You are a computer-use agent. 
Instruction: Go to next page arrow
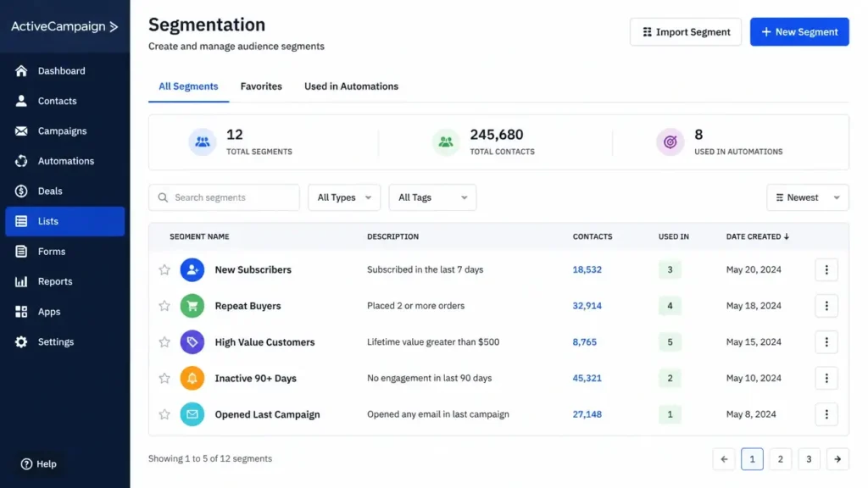coord(837,458)
